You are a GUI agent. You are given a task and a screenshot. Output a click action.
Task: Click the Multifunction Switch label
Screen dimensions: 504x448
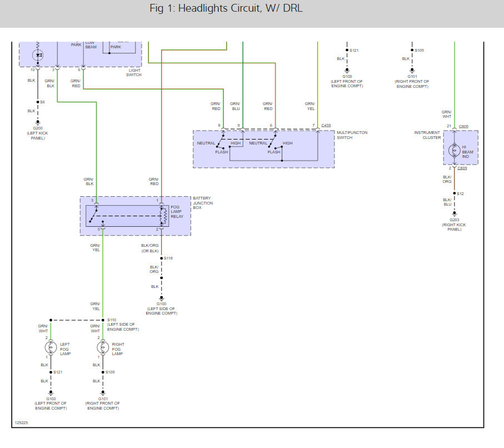click(x=352, y=135)
